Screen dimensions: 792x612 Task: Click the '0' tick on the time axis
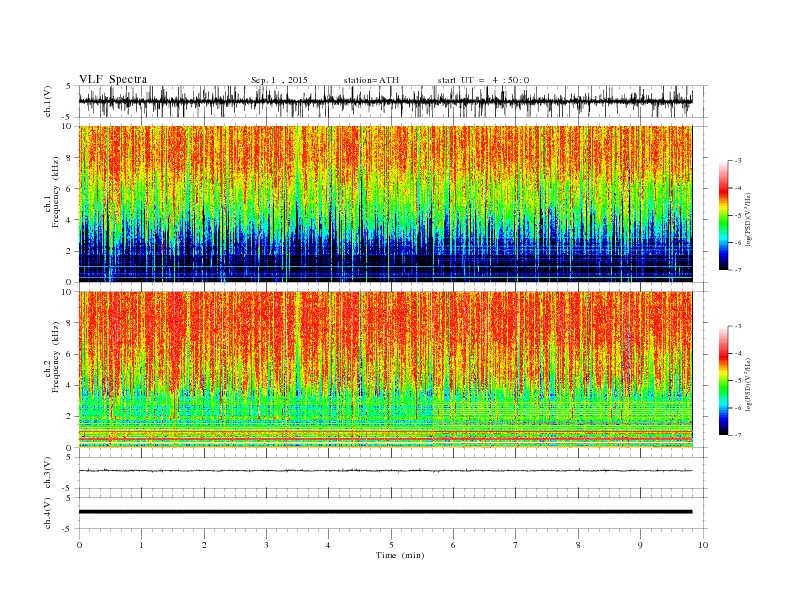tap(79, 545)
